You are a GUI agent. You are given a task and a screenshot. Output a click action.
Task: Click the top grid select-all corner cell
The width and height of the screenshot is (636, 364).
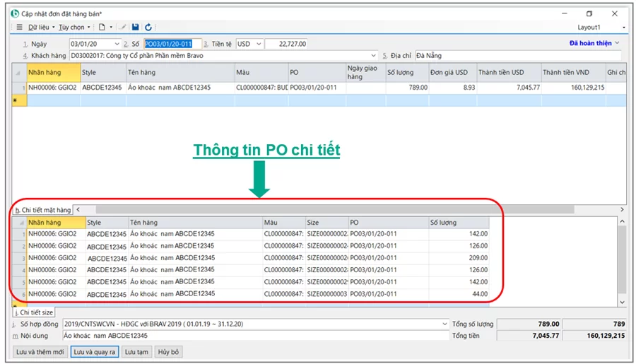coord(19,73)
